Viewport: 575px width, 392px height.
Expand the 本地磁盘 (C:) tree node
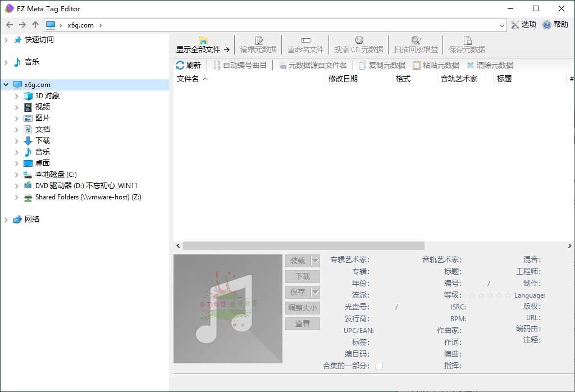[17, 175]
